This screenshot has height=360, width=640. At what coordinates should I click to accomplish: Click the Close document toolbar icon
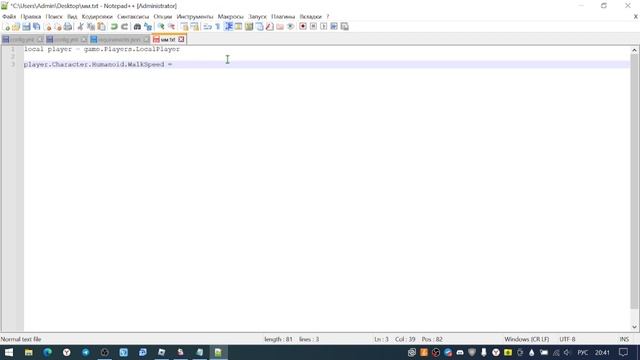pos(48,27)
